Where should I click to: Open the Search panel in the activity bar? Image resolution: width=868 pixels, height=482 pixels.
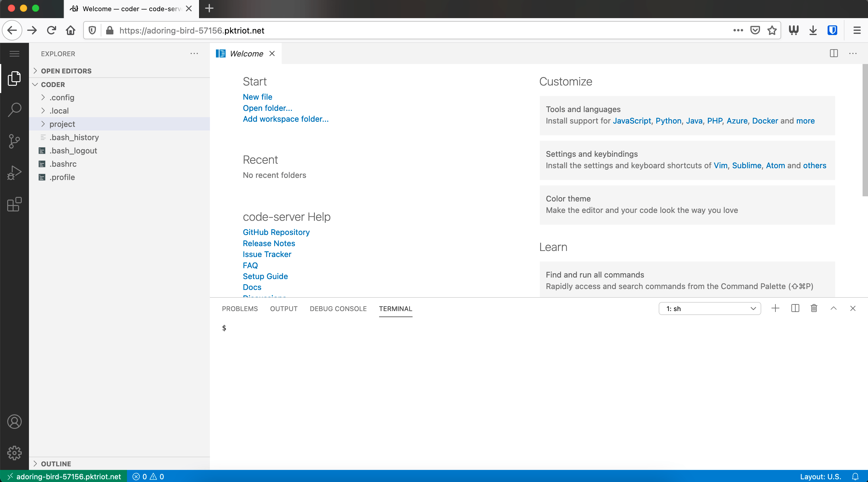pos(14,109)
